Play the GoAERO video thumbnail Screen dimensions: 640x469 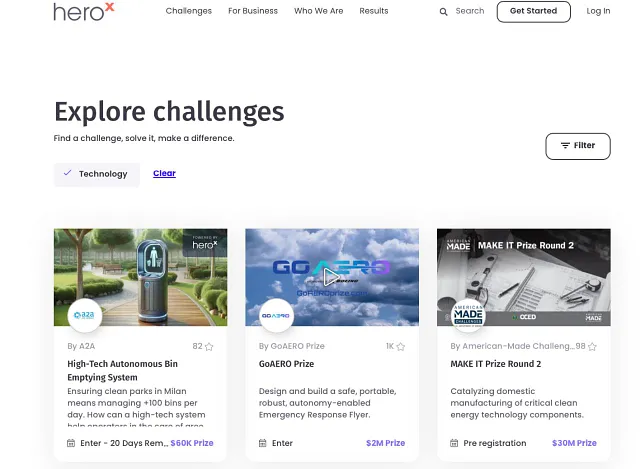click(x=331, y=277)
